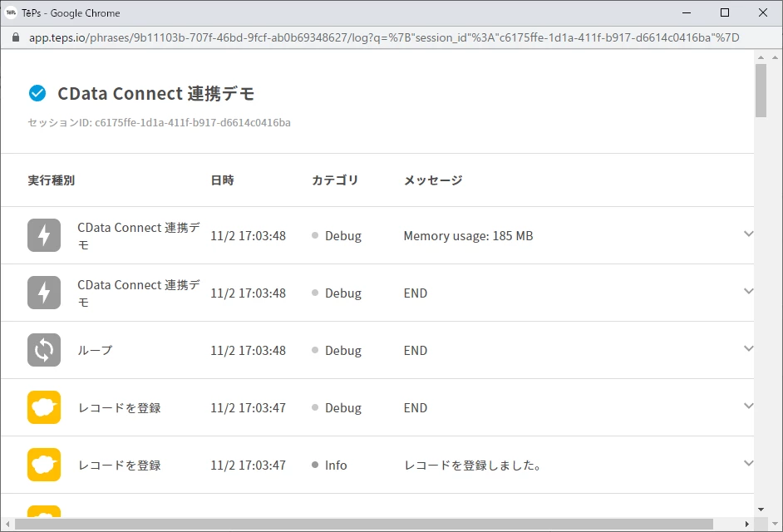Click the 実行種別 column header

pyautogui.click(x=52, y=180)
